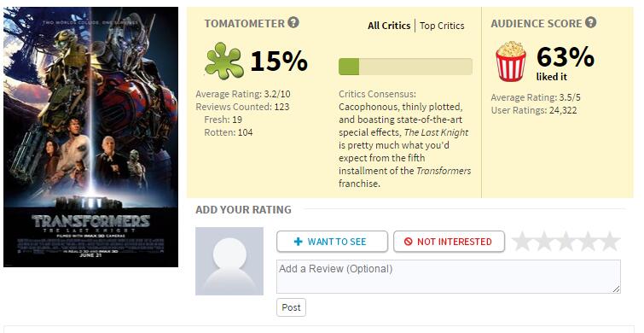Click the 63% audience score text
This screenshot has height=333, width=644.
tap(566, 56)
